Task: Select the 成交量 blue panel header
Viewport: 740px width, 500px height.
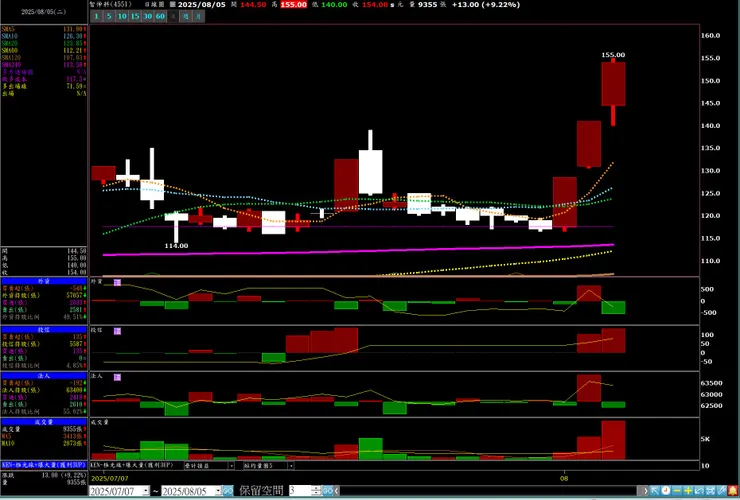Action: [x=44, y=422]
